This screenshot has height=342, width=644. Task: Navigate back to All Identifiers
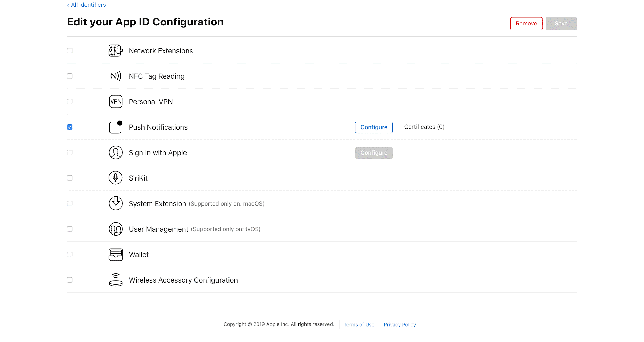click(86, 5)
